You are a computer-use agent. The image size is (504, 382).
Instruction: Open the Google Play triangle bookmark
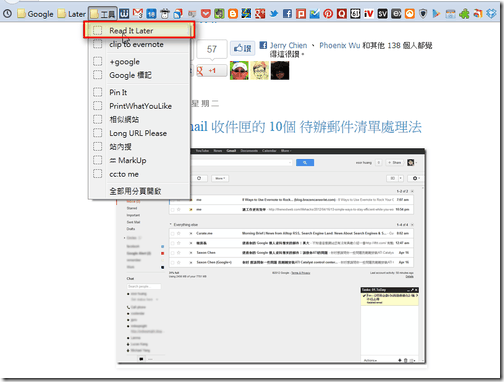click(436, 14)
